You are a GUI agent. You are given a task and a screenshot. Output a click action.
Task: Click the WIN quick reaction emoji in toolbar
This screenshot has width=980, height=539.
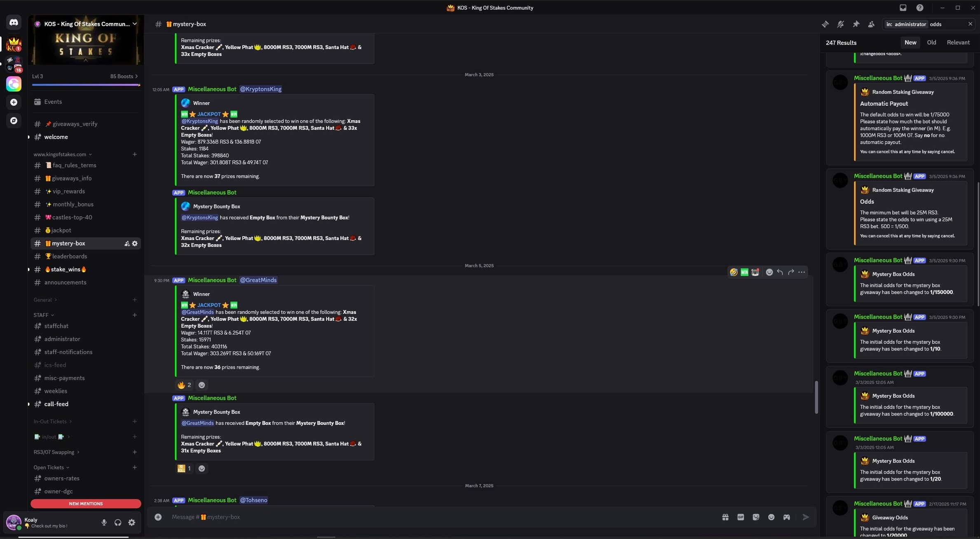pos(744,272)
